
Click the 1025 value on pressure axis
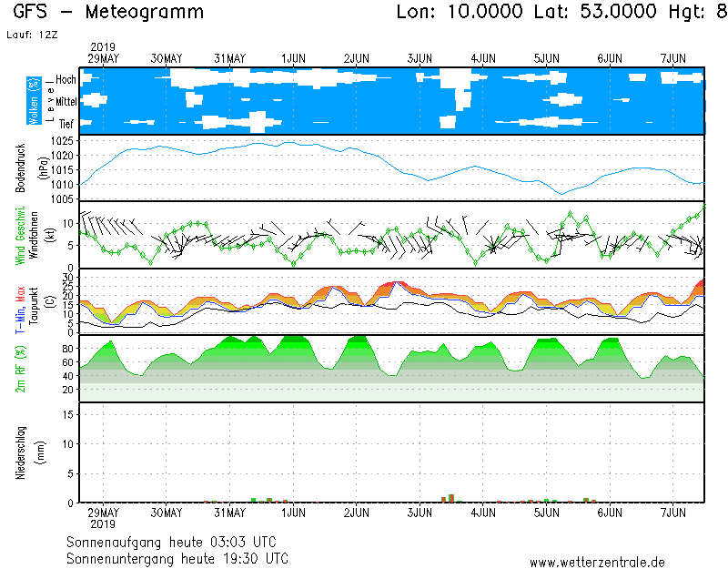pos(62,141)
